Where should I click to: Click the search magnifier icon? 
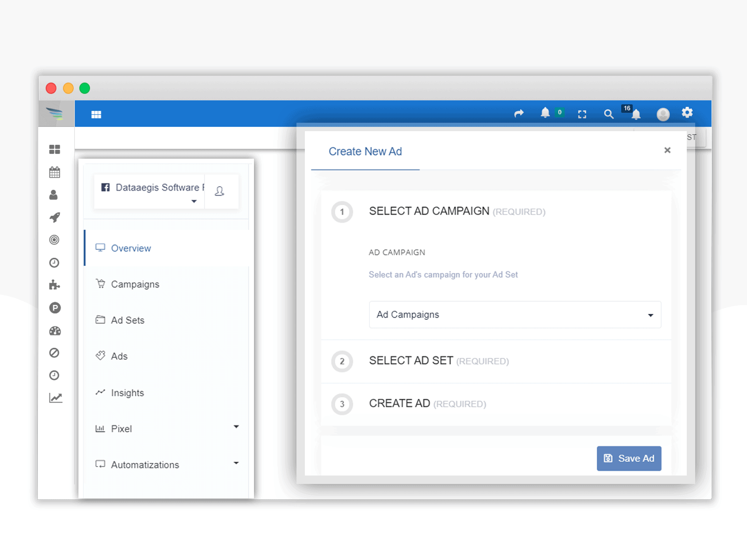tap(608, 114)
